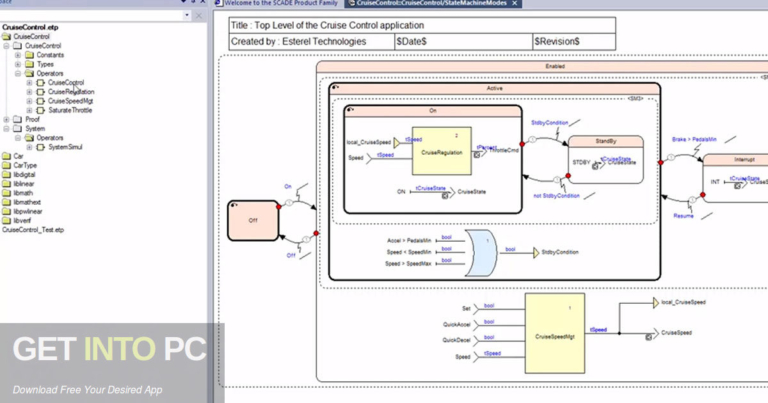Click the Speed > SpeedMax input text
The height and width of the screenshot is (403, 768).
click(408, 264)
